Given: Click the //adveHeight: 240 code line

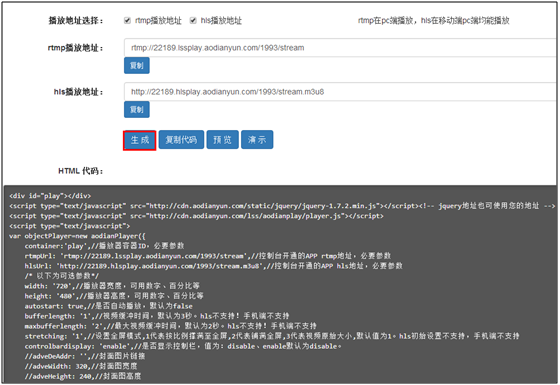Looking at the screenshot, I should pos(83,376).
